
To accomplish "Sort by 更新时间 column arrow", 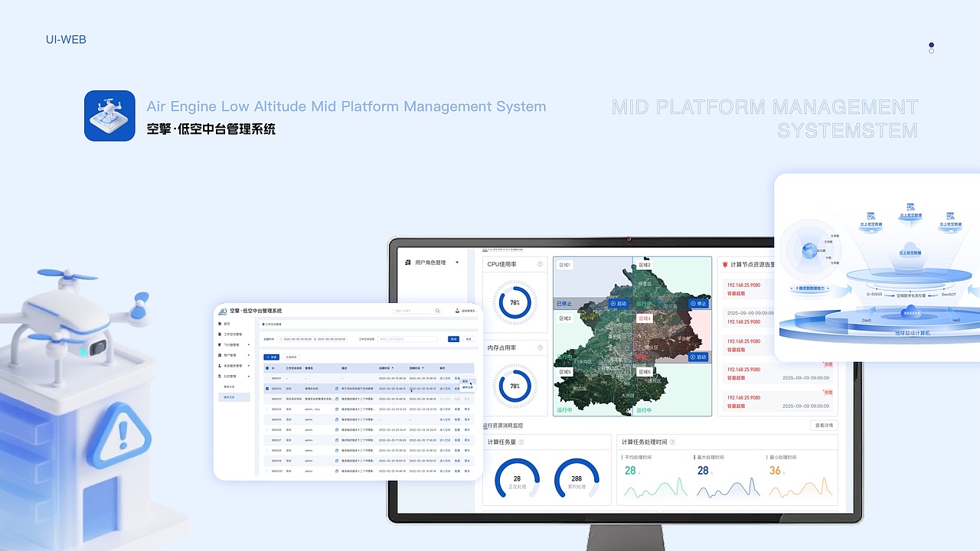I will [x=423, y=368].
